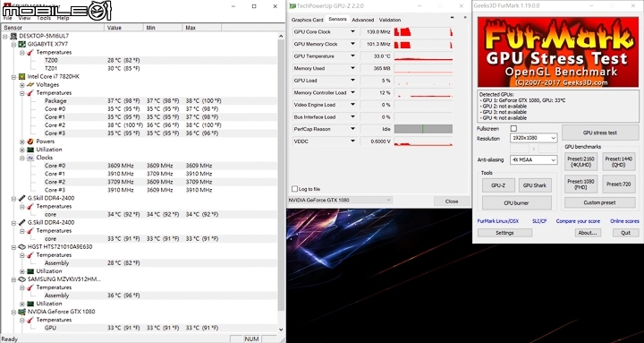Start the GPU stress test in FurMark
The height and width of the screenshot is (343, 644).
600,133
